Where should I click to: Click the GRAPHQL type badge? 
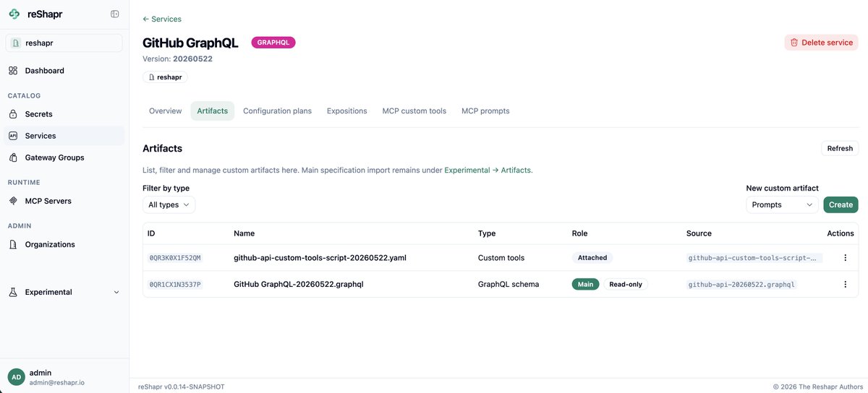click(273, 43)
